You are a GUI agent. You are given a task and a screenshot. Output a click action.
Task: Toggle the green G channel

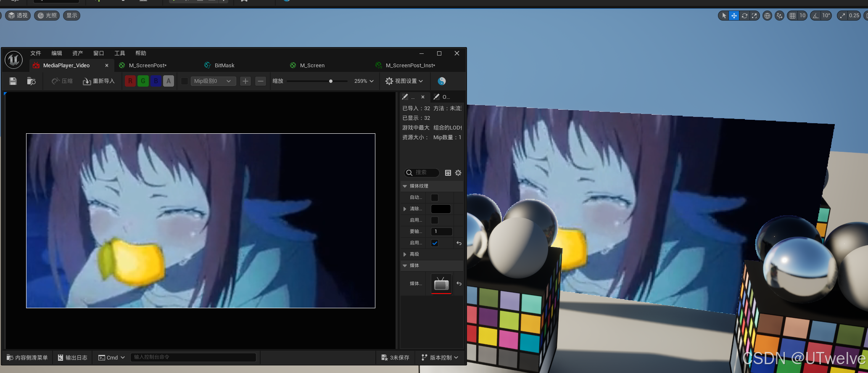point(143,81)
